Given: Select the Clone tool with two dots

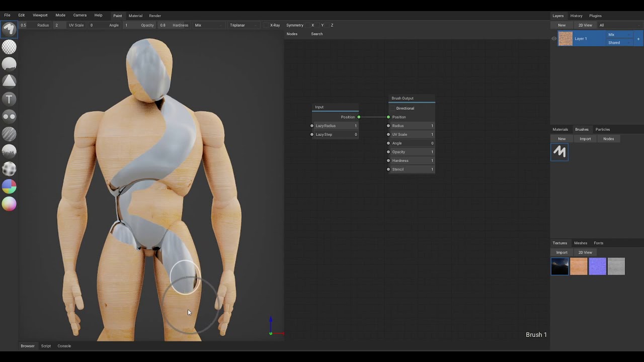Looking at the screenshot, I should pos(9,117).
